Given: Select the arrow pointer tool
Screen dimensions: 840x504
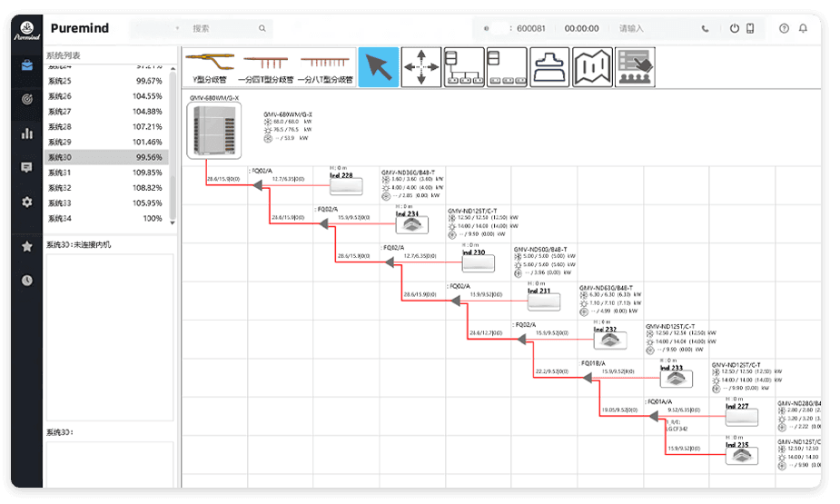Looking at the screenshot, I should pyautogui.click(x=378, y=67).
